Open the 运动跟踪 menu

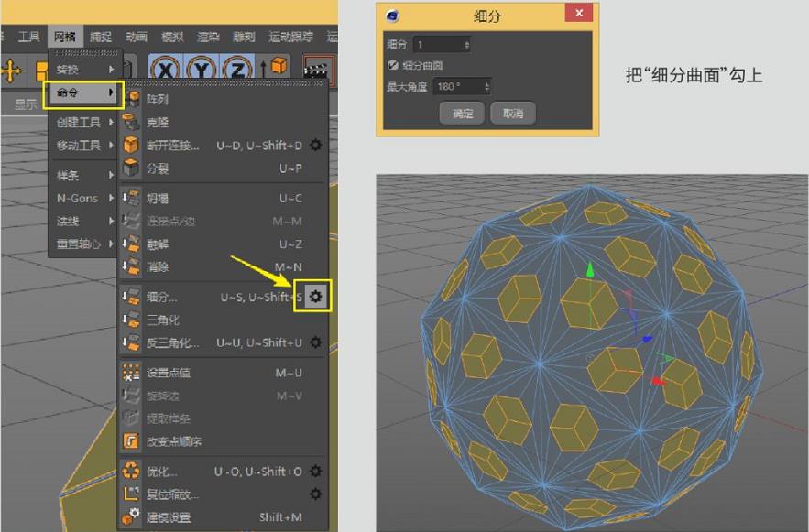coord(290,37)
